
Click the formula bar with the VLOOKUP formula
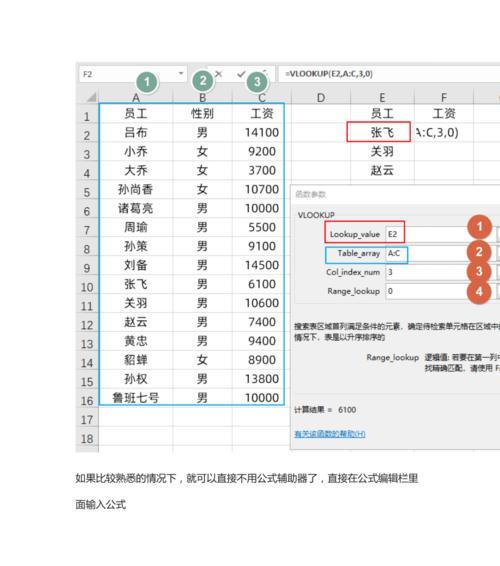pyautogui.click(x=389, y=74)
